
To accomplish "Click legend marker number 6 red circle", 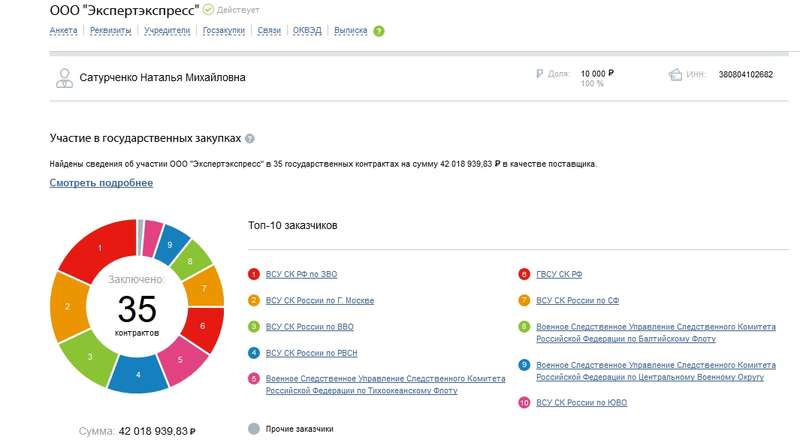I will 524,275.
